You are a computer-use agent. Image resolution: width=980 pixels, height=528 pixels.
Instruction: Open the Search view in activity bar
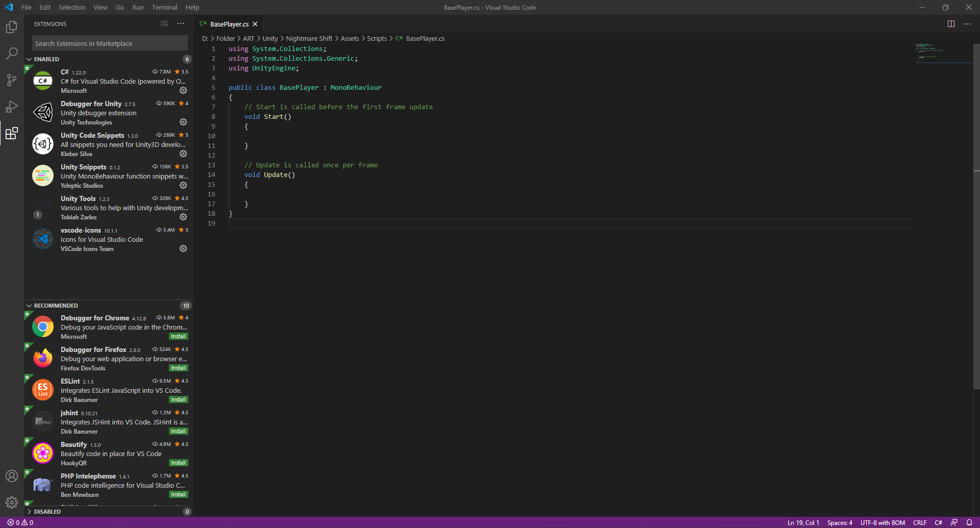click(x=11, y=53)
